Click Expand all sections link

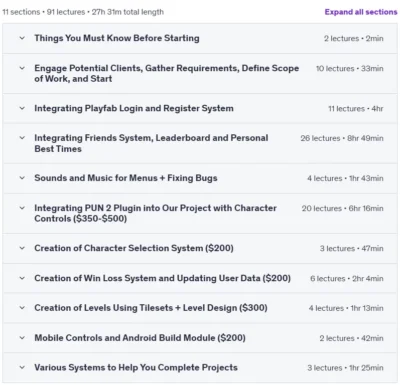point(361,12)
